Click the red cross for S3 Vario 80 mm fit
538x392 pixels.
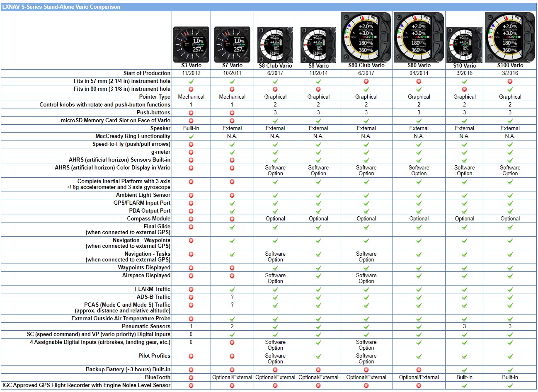pyautogui.click(x=191, y=89)
